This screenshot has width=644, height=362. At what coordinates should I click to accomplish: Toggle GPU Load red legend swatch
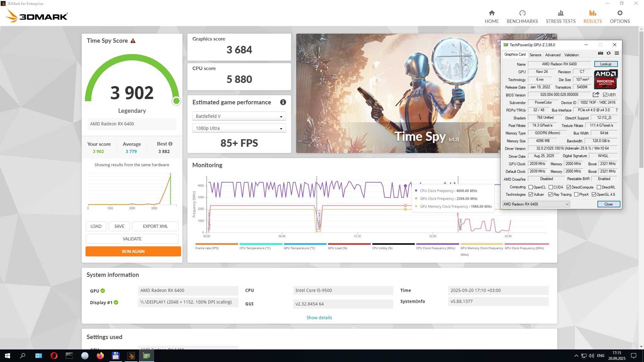coord(349,244)
